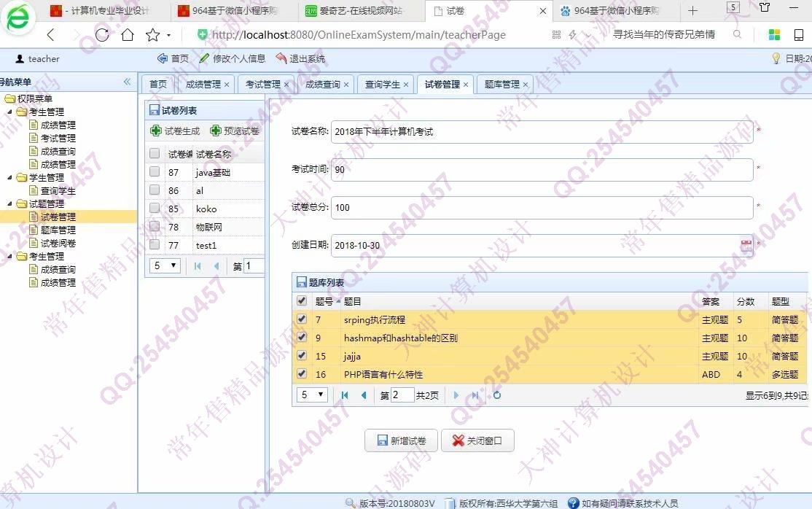Screen dimensions: 812x509
Task: Go to previous page of 题库列表
Action: (364, 395)
